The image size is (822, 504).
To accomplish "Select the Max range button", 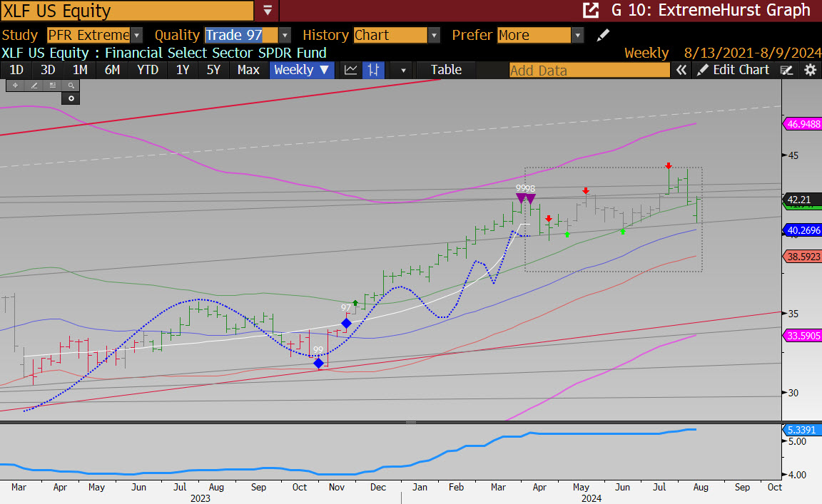I will tap(248, 70).
